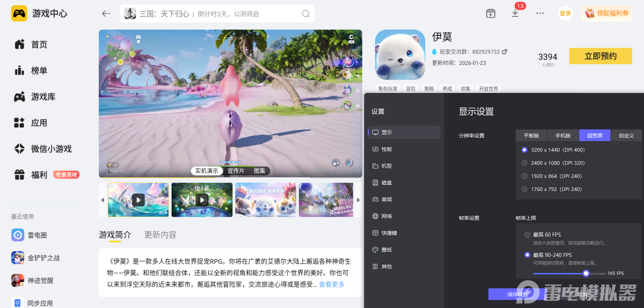
Task: Copy the player group number 882929733
Action: coord(505,52)
